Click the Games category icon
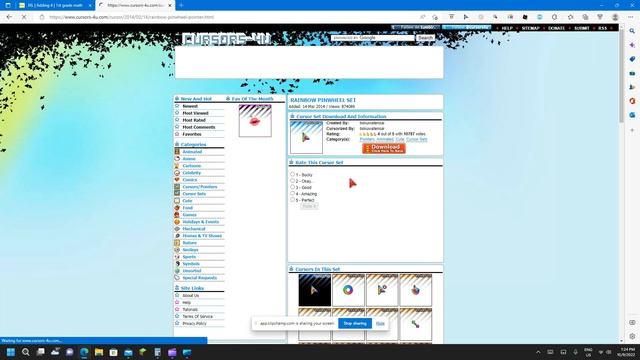 coord(177,215)
